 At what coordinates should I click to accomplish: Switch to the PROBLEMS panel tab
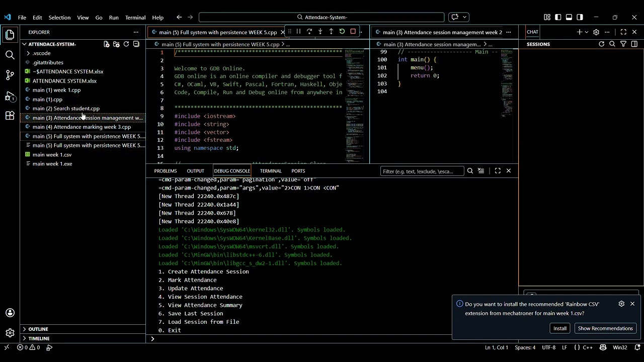point(166,171)
